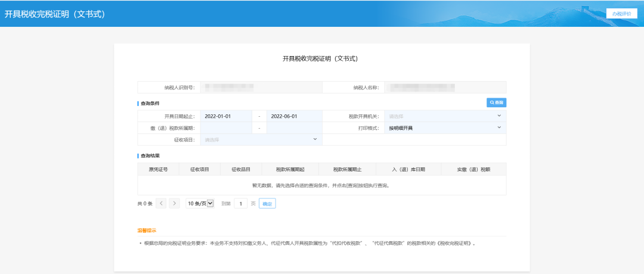Open the 打印格式 dropdown showing 按明细开具
Viewport: 644px width, 274px height.
(x=444, y=128)
